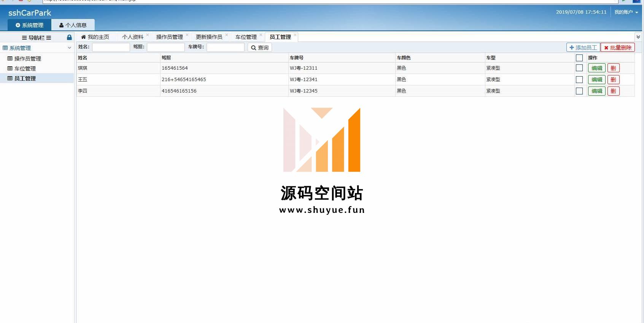
Task: Delete the 李四 employee row
Action: 614,91
